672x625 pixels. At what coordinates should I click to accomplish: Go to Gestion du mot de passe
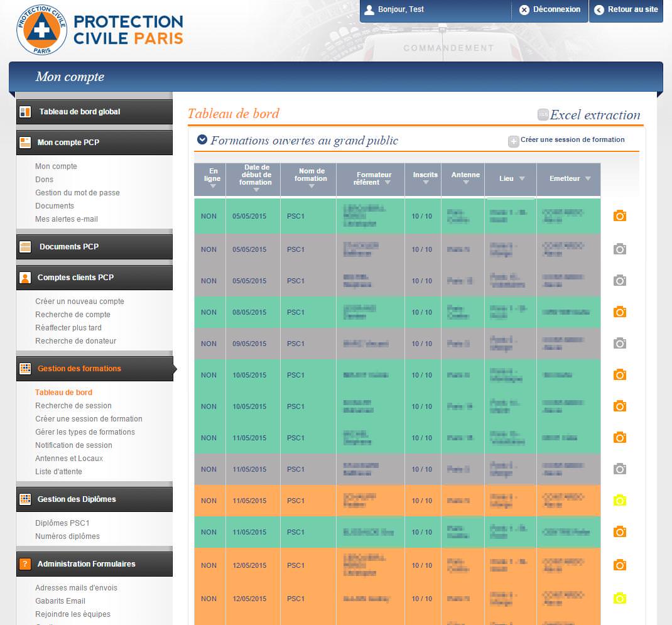tap(77, 193)
